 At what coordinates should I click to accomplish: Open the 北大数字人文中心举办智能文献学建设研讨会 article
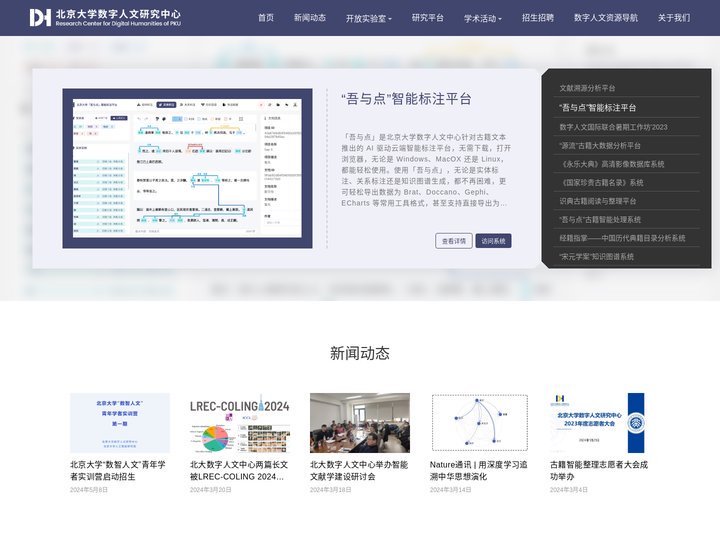359,471
